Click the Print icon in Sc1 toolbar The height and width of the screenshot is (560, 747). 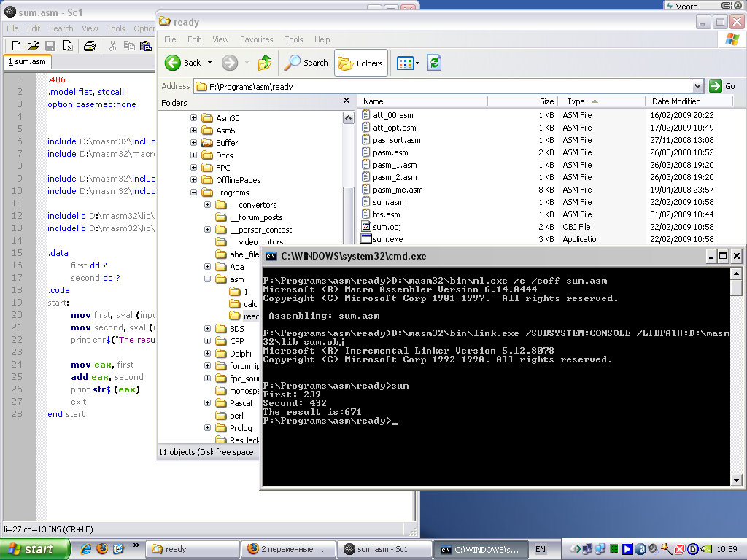click(x=89, y=46)
